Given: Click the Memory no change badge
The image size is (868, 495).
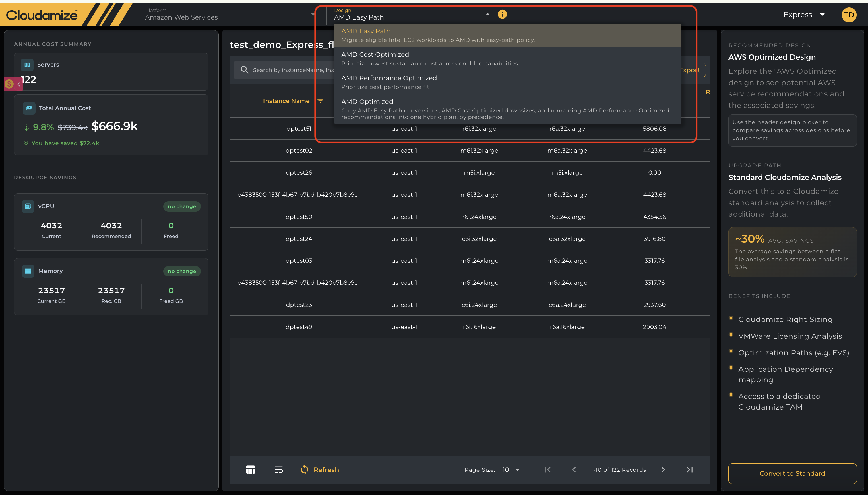Looking at the screenshot, I should (x=182, y=271).
